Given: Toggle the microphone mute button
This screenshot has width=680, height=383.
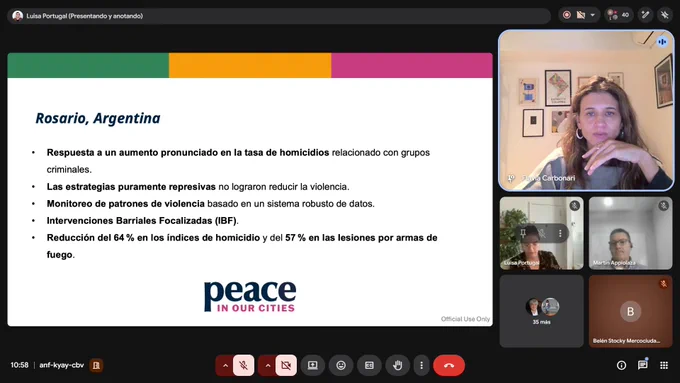Looking at the screenshot, I should pyautogui.click(x=243, y=365).
